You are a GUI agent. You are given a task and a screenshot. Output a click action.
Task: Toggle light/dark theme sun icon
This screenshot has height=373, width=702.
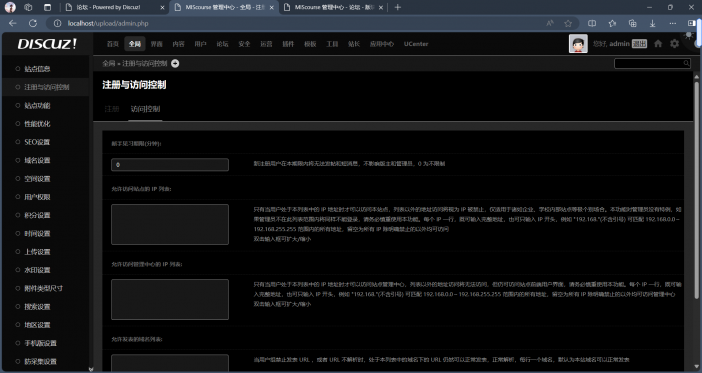[689, 36]
